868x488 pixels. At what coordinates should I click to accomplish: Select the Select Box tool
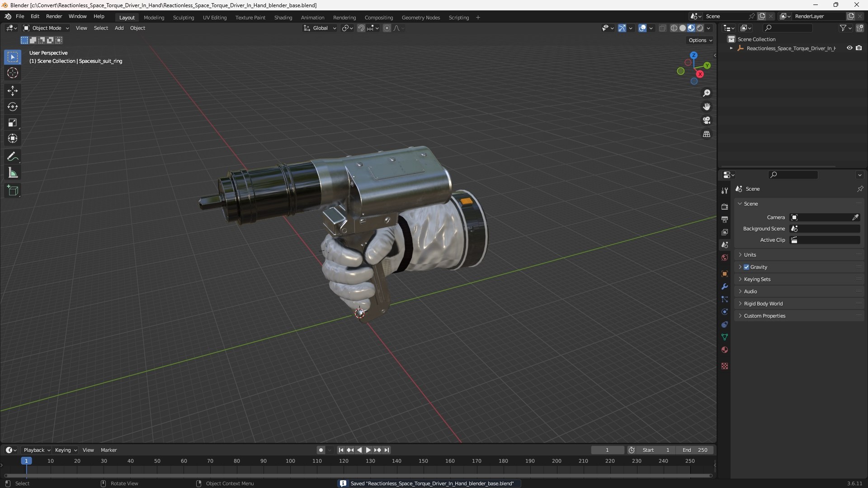tap(13, 57)
